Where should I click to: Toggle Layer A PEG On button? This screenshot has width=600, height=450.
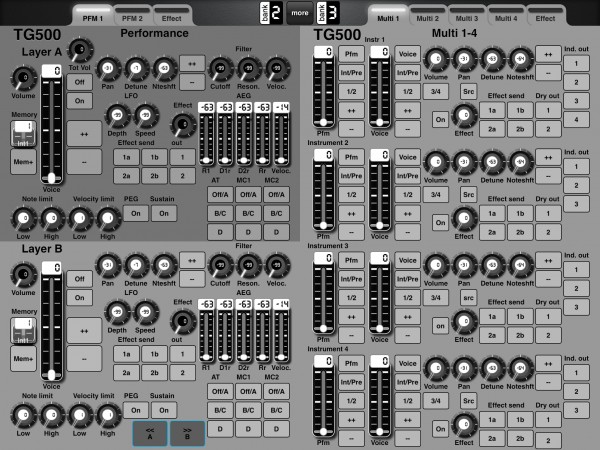point(136,214)
